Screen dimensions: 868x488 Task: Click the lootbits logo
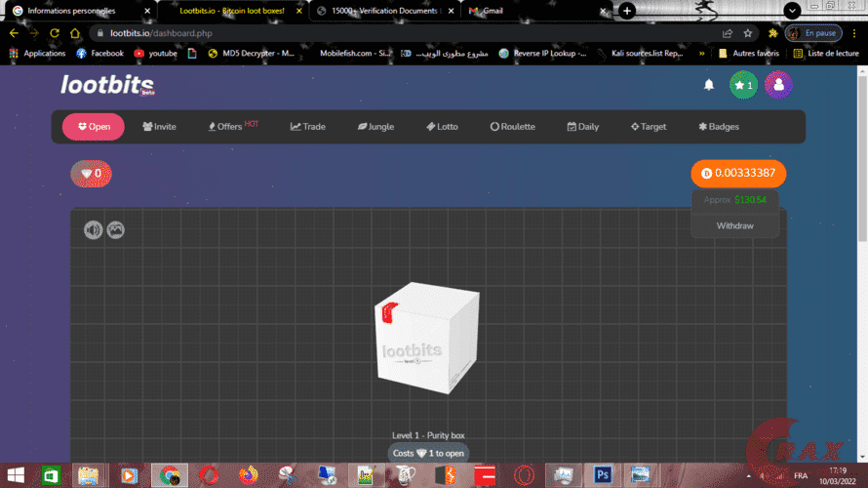point(106,86)
